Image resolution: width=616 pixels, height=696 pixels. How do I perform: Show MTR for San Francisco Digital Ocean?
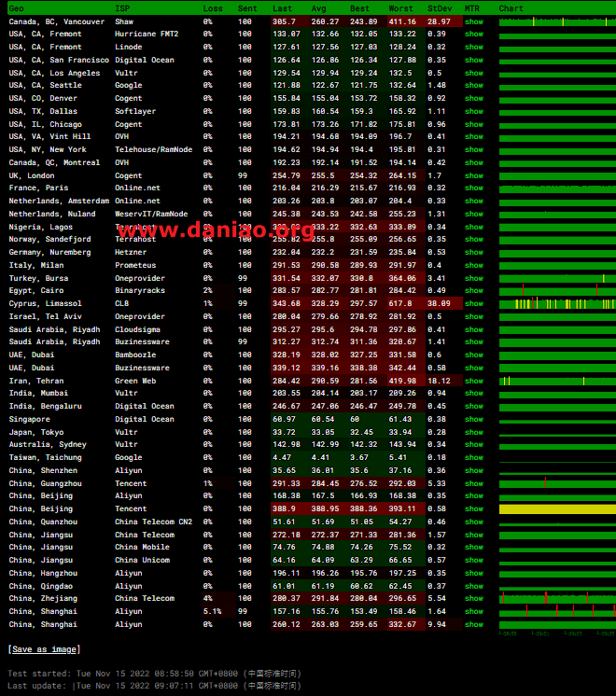click(474, 60)
